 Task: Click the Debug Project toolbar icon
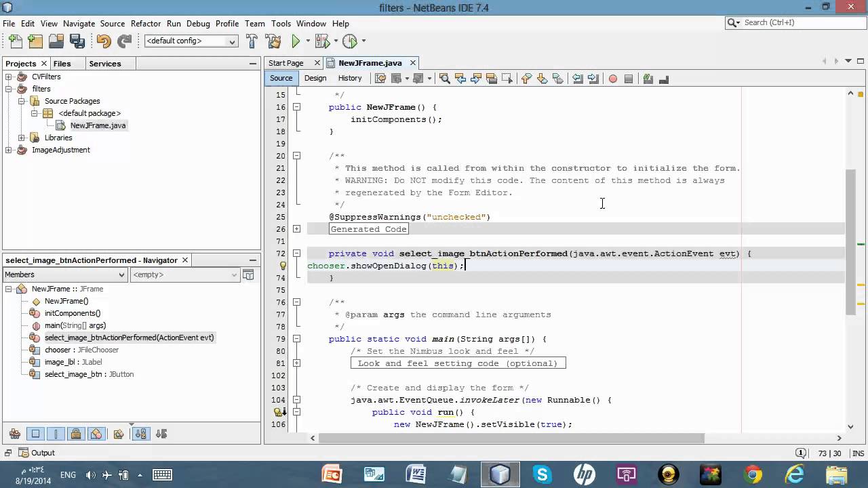click(x=322, y=41)
